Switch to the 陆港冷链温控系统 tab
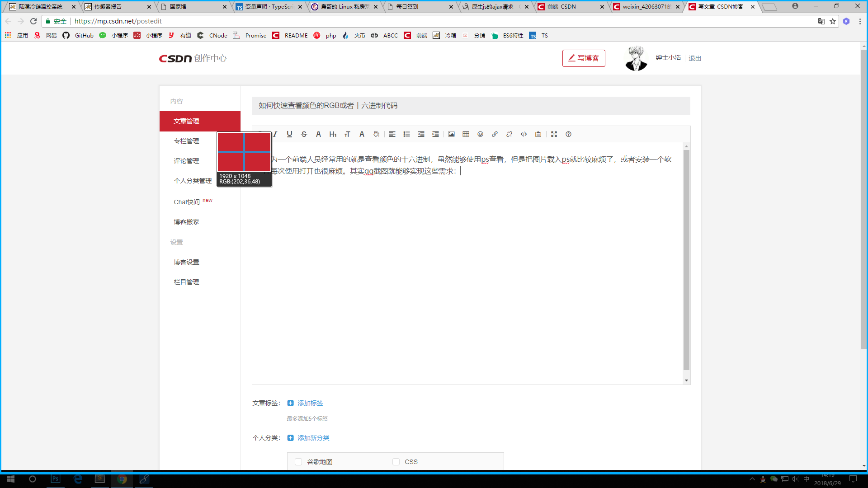Image resolution: width=868 pixels, height=488 pixels. (42, 7)
